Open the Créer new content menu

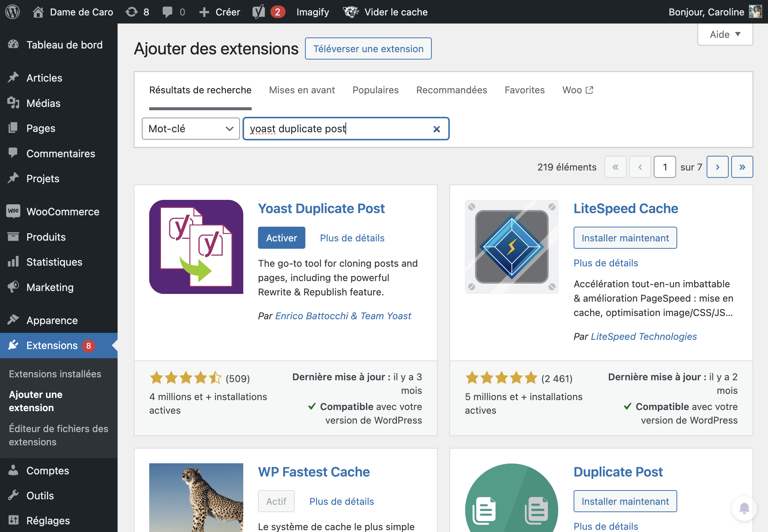point(219,12)
